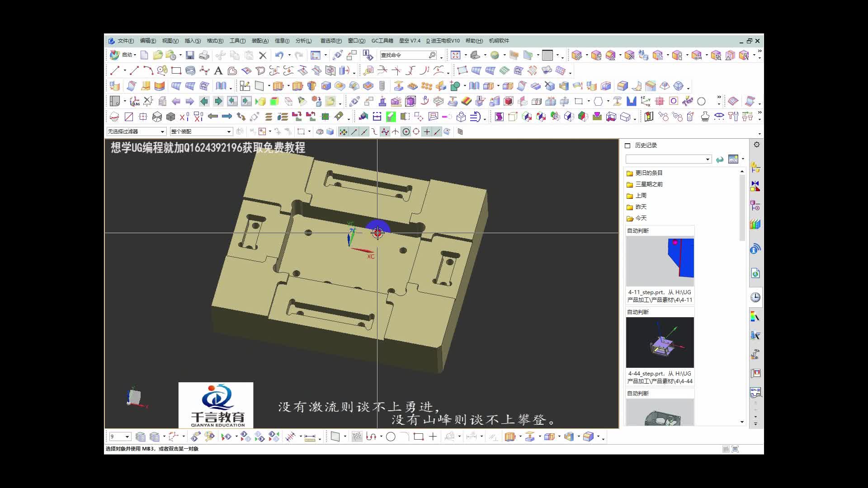Image resolution: width=868 pixels, height=488 pixels.
Task: Open the settings gear at top of right sidebar
Action: (757, 145)
